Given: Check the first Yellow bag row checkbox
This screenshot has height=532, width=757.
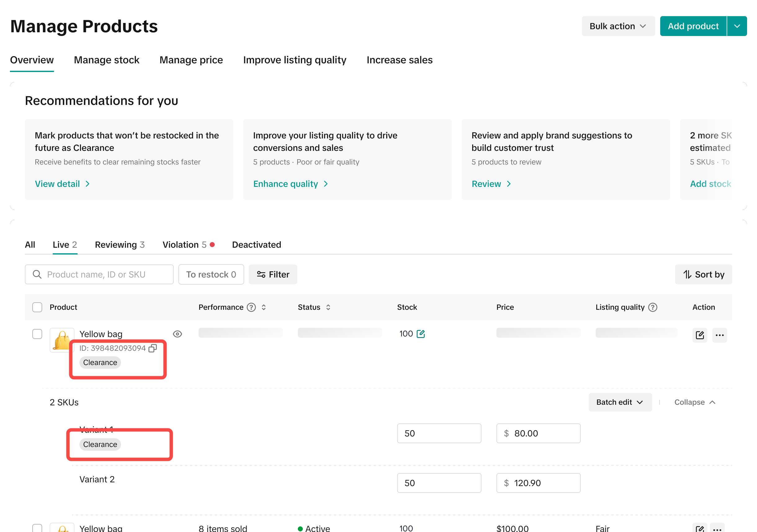Looking at the screenshot, I should 37,334.
